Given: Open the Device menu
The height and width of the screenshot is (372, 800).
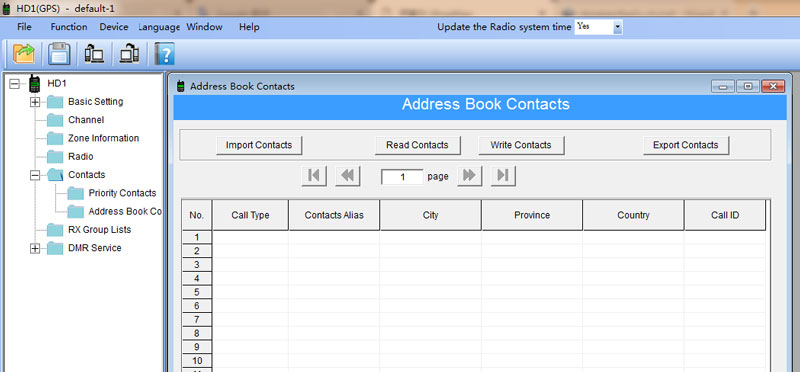Looking at the screenshot, I should click(x=114, y=27).
